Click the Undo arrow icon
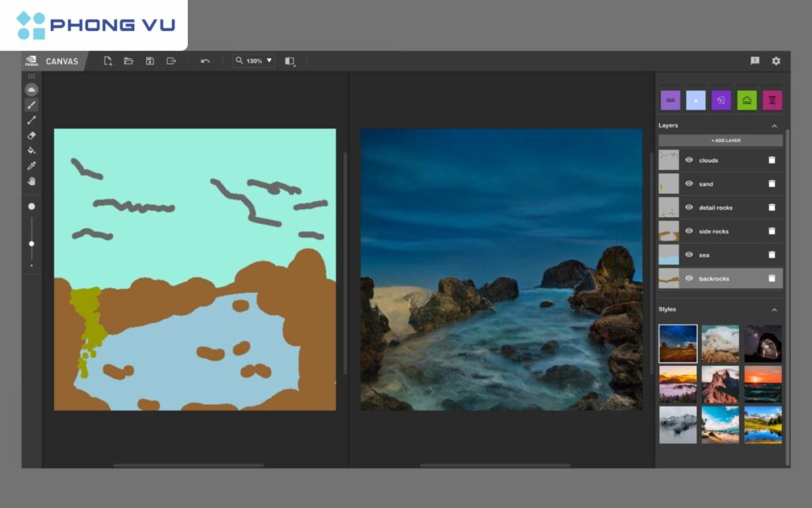This screenshot has width=812, height=508. [x=205, y=60]
